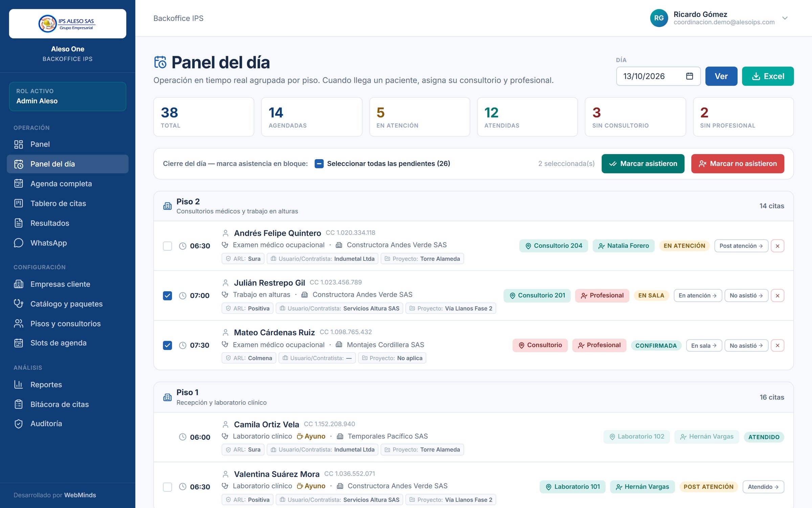Toggle Seleccionar todas las pendientes checkbox
Screen dimensions: 812x508
click(319, 164)
